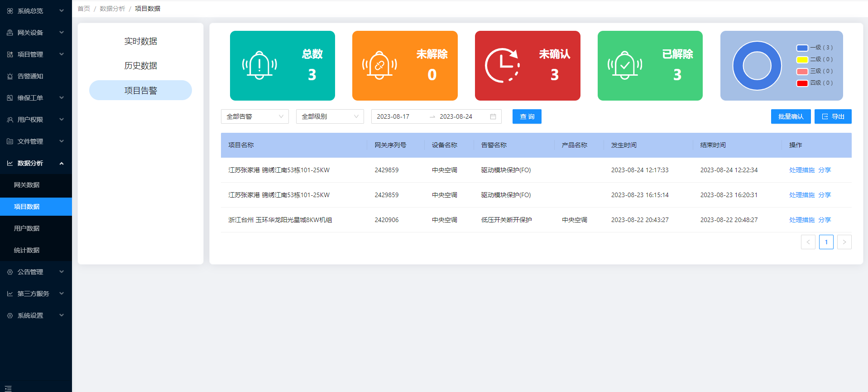
Task: Expand the 文件管理 menu chevron
Action: pyautogui.click(x=62, y=141)
